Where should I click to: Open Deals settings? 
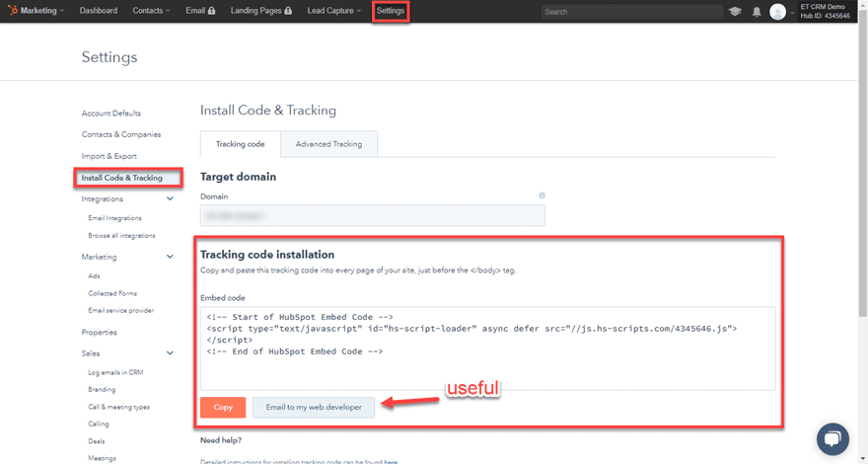[97, 441]
